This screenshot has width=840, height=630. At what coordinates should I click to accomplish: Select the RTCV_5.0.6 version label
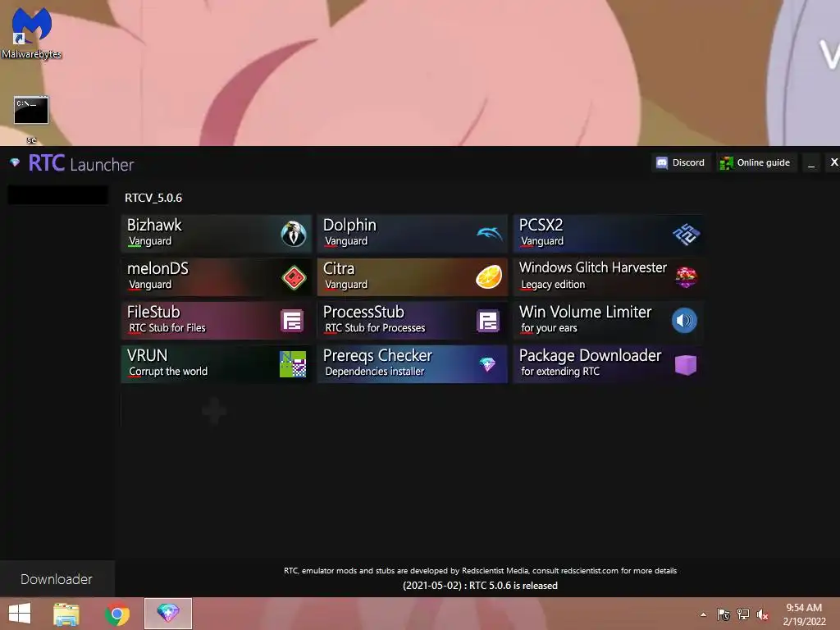point(153,198)
